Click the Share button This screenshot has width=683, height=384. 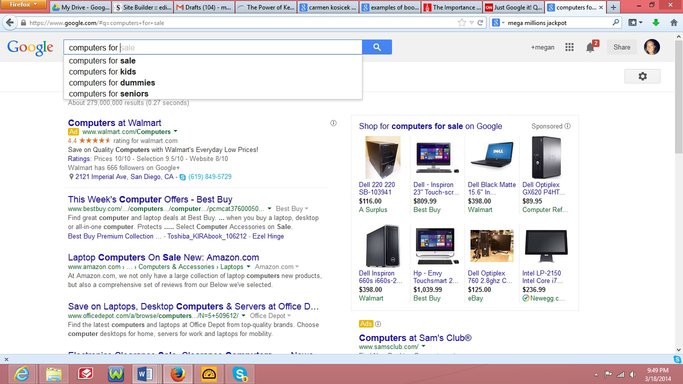(622, 47)
